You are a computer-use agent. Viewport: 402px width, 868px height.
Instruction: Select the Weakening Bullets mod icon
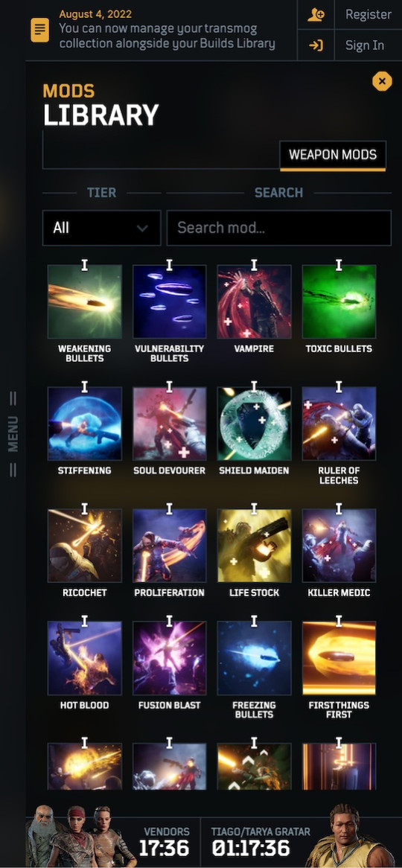pyautogui.click(x=84, y=301)
